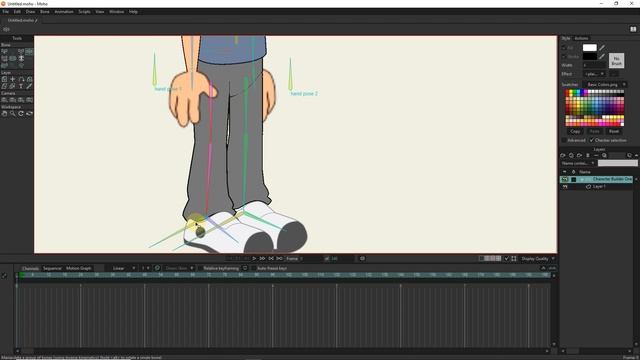Click the Reset style button

click(x=614, y=131)
